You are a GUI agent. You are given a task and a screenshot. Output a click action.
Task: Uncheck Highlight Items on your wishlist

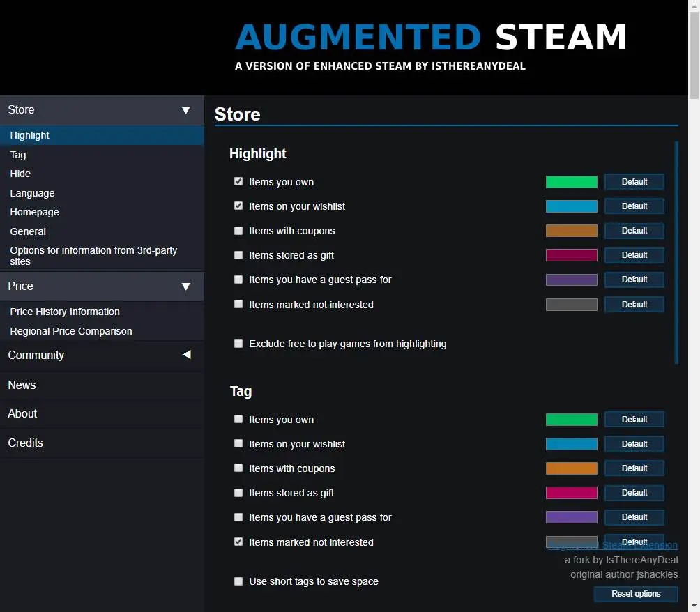coord(238,206)
